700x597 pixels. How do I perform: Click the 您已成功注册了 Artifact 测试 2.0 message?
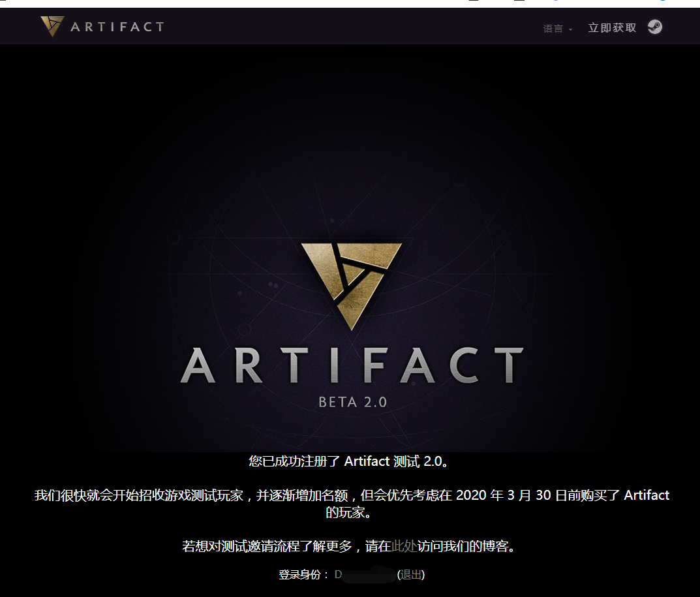click(348, 461)
